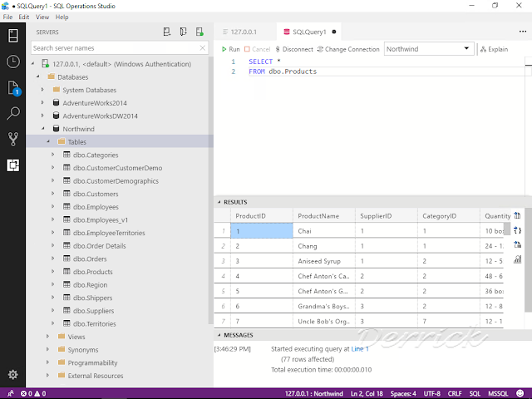The width and height of the screenshot is (532, 399).
Task: Open the Extensions icon in activity bar
Action: [13, 165]
